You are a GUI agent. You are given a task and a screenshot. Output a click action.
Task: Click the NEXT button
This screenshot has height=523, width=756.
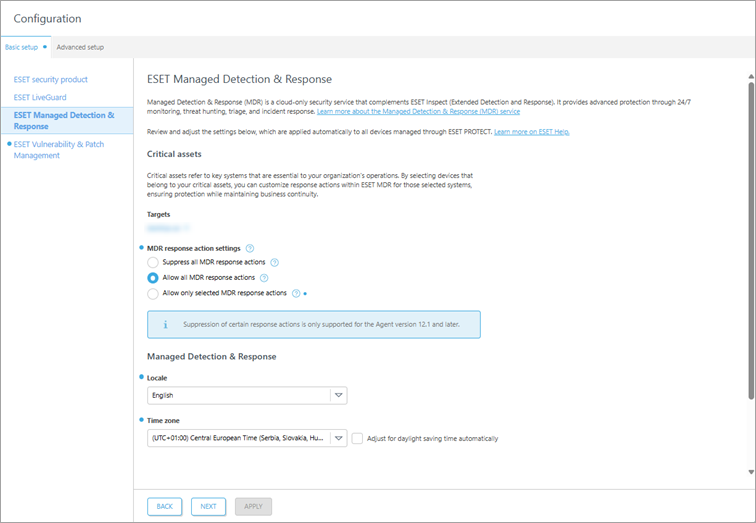[x=208, y=507]
